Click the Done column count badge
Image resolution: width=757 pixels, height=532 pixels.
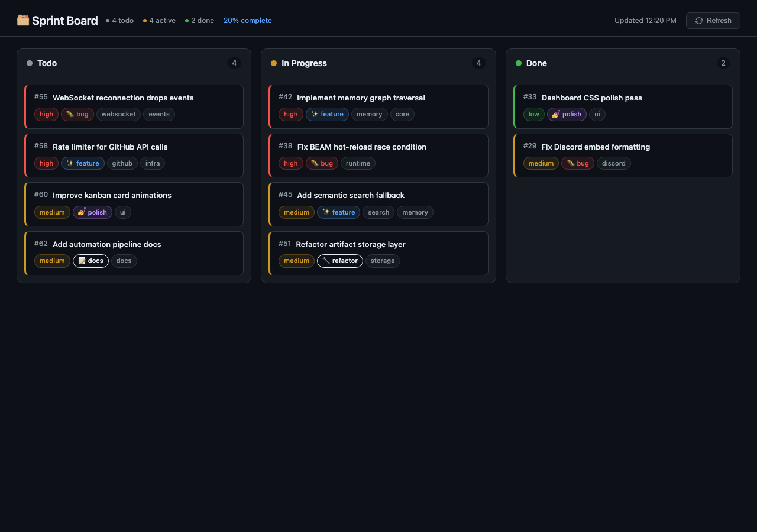pos(723,63)
